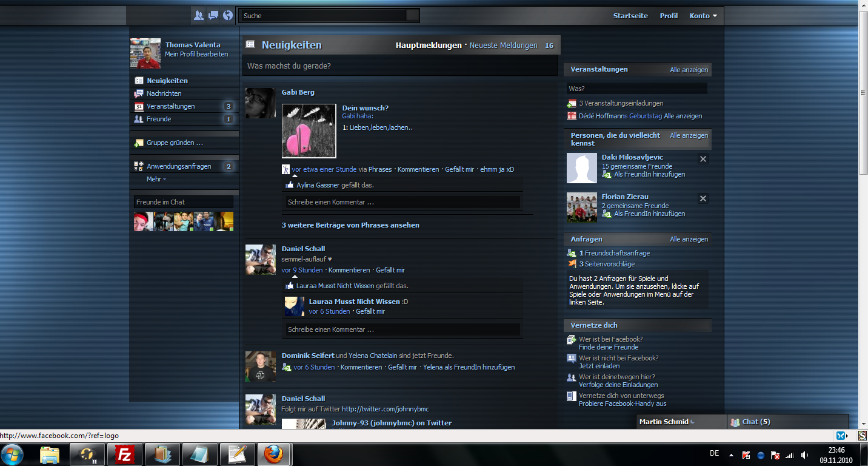Click 'Freunde im Chat' search field
The width and height of the screenshot is (868, 466).
184,202
